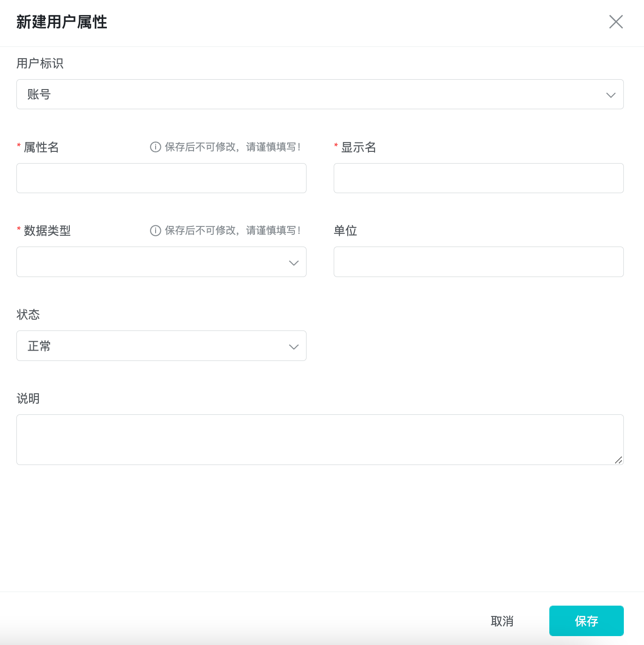The image size is (644, 645).
Task: Click into the 单位 input field
Action: click(479, 262)
